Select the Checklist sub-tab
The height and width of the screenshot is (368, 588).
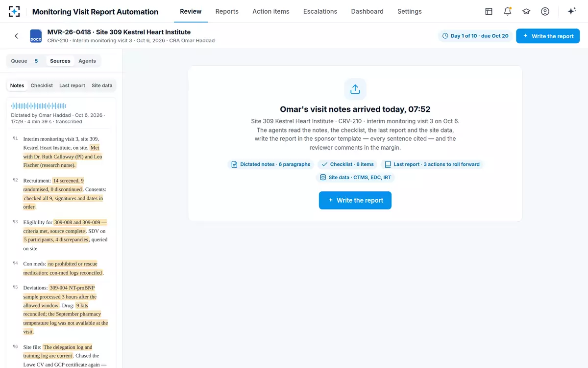tap(42, 85)
